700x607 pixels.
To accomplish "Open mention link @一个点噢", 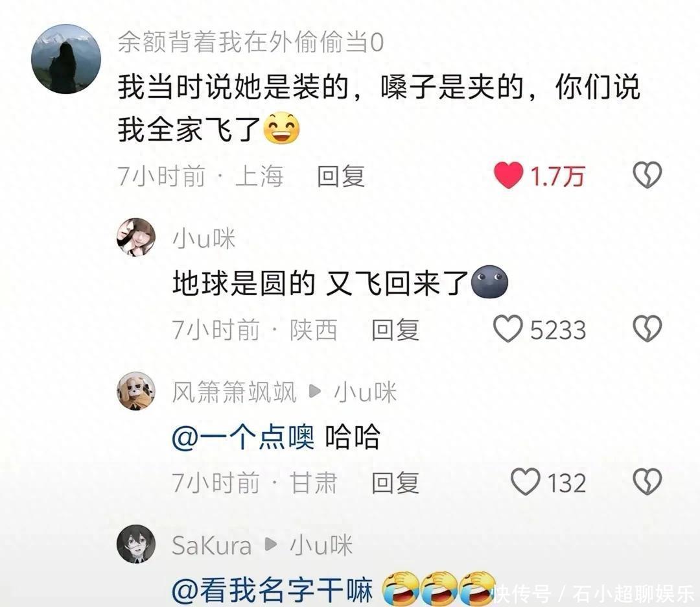I will 243,437.
